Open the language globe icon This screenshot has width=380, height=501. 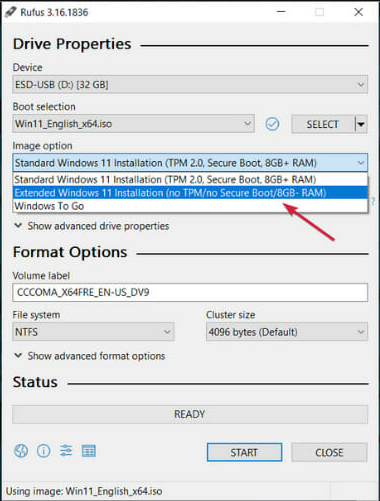pos(21,451)
